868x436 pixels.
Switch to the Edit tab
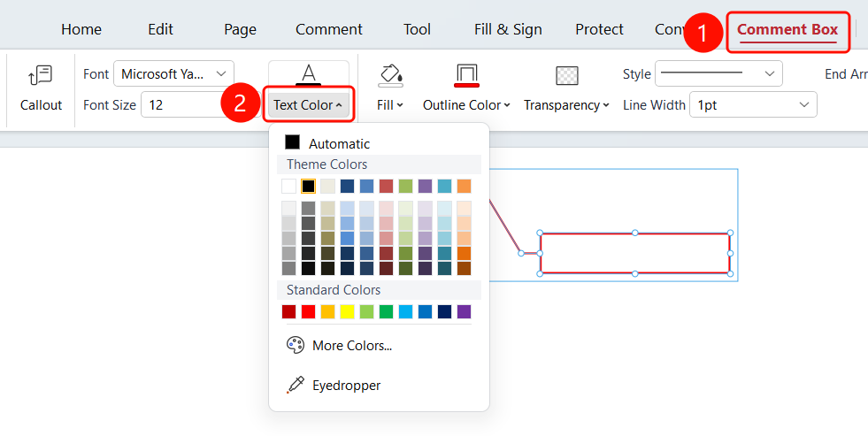[160, 29]
